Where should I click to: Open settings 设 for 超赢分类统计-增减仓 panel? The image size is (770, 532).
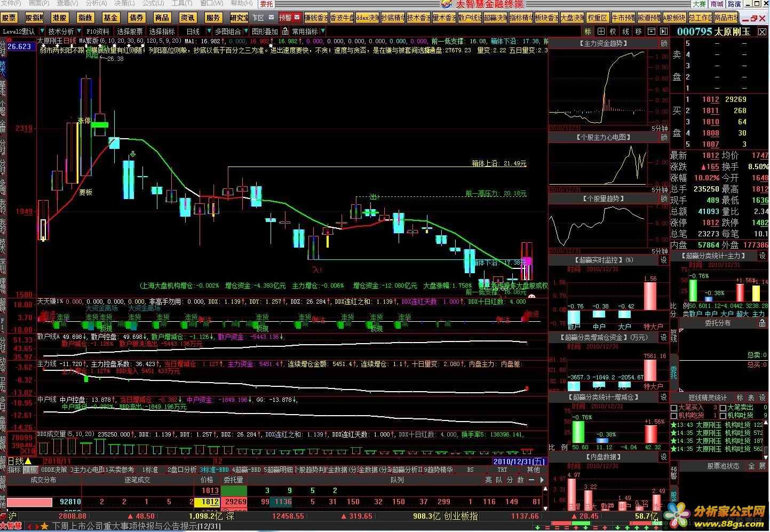pyautogui.click(x=664, y=397)
